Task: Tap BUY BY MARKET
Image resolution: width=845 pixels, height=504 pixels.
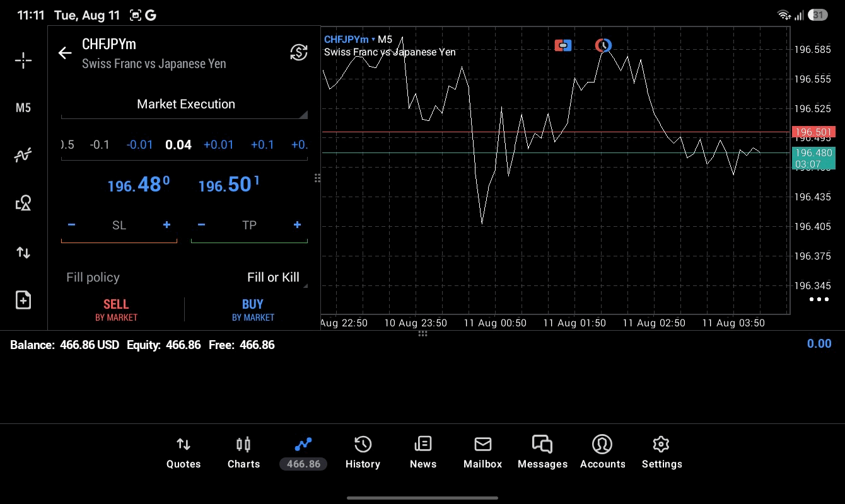Action: point(253,310)
